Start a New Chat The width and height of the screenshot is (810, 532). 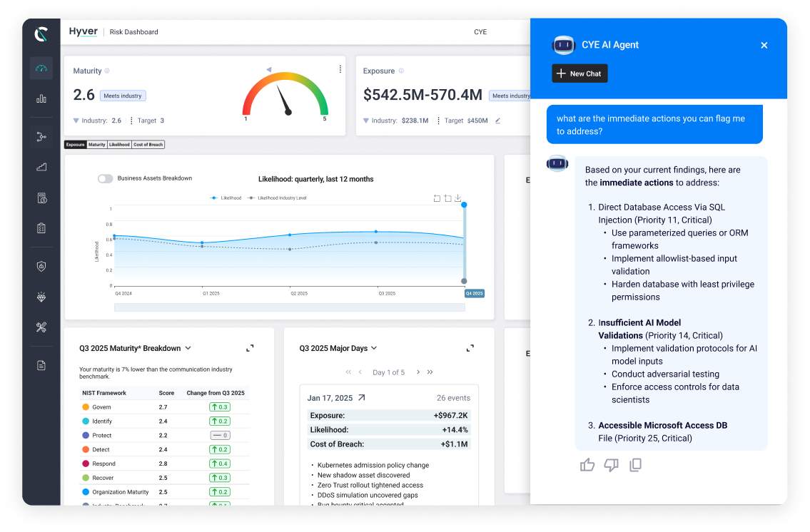tap(579, 73)
